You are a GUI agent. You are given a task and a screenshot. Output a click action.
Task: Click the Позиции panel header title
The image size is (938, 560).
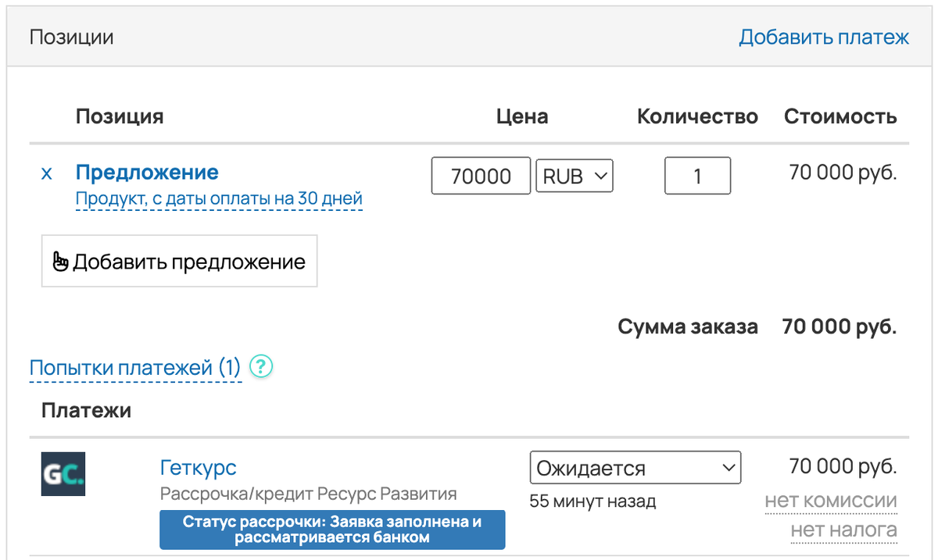pos(72,37)
